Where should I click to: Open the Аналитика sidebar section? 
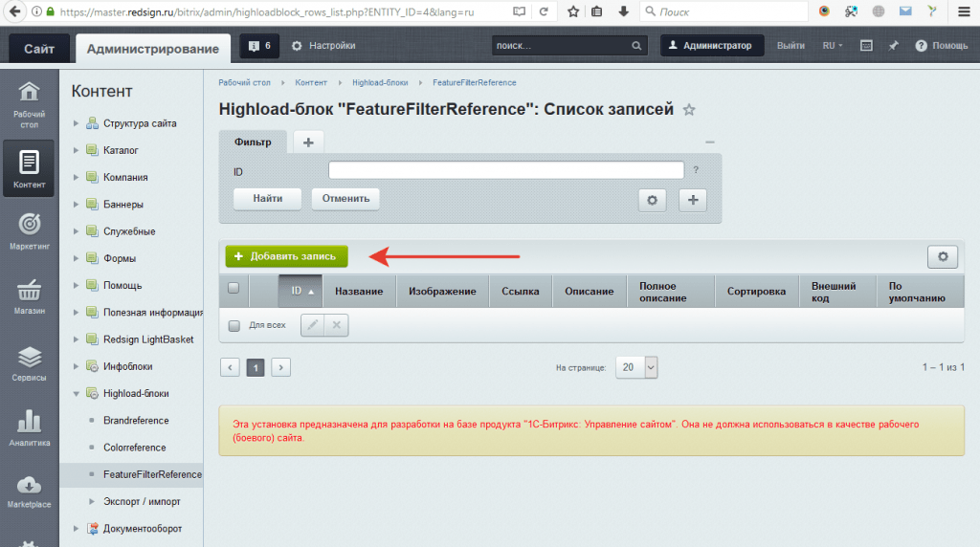(x=29, y=427)
